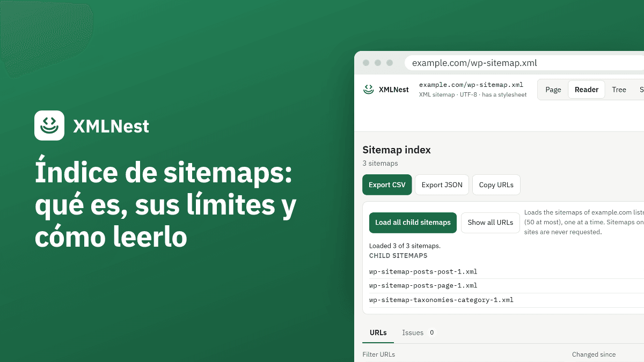Click the Sitemap index heading
The image size is (644, 362).
click(397, 150)
